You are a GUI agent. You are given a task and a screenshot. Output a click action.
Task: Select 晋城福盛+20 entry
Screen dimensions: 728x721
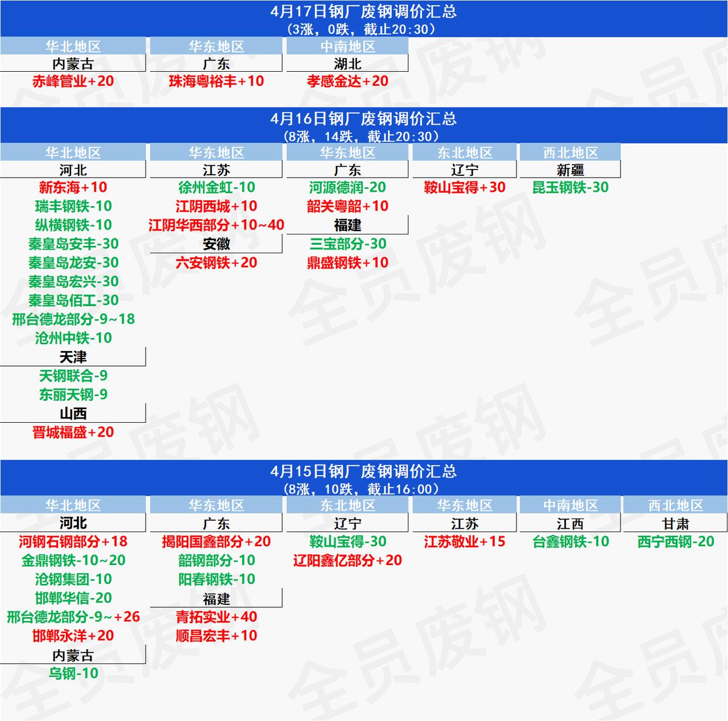tap(73, 432)
